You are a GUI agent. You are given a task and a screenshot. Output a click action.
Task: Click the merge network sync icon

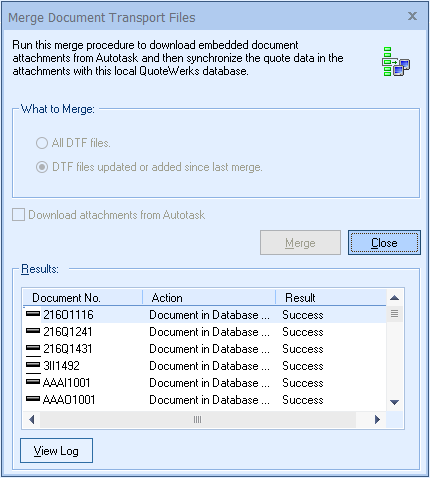point(396,62)
